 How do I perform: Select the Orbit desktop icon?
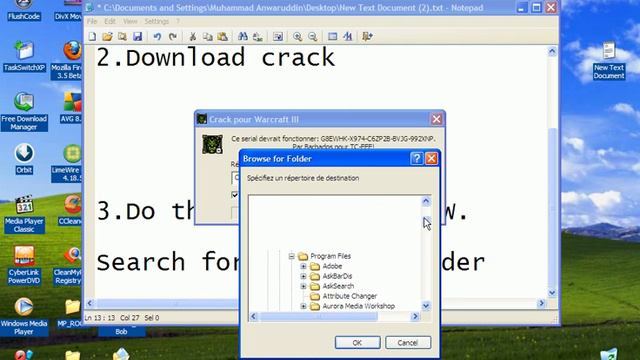pos(24,158)
